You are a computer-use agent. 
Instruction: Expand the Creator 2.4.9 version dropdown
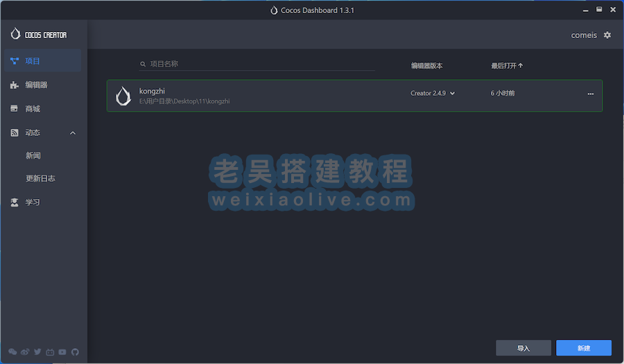point(433,94)
